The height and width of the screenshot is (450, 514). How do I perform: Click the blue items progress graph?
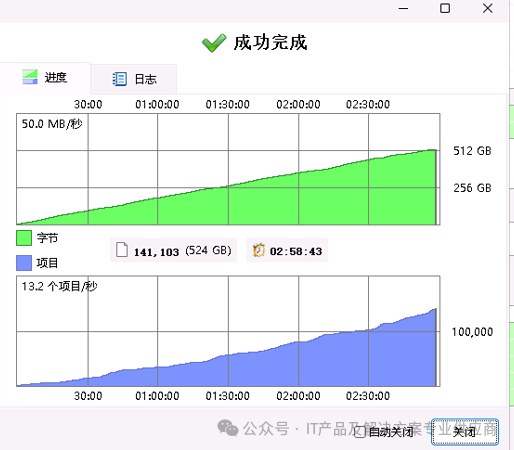pos(228,331)
